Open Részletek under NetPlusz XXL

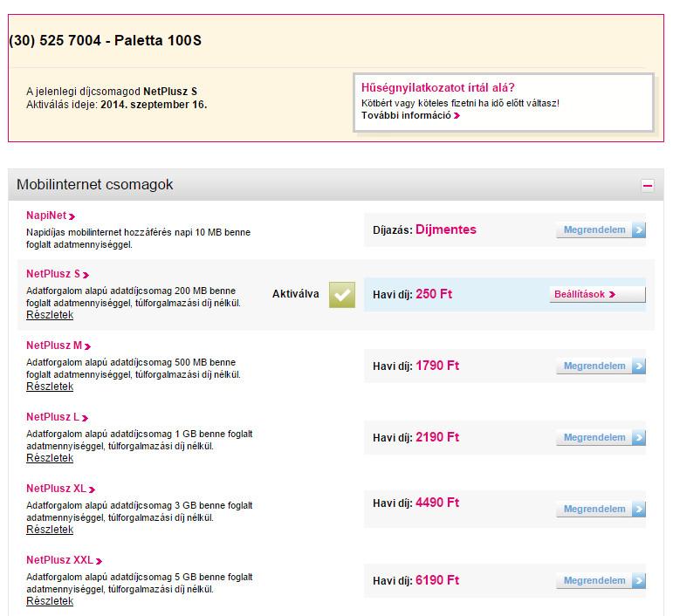[50, 601]
